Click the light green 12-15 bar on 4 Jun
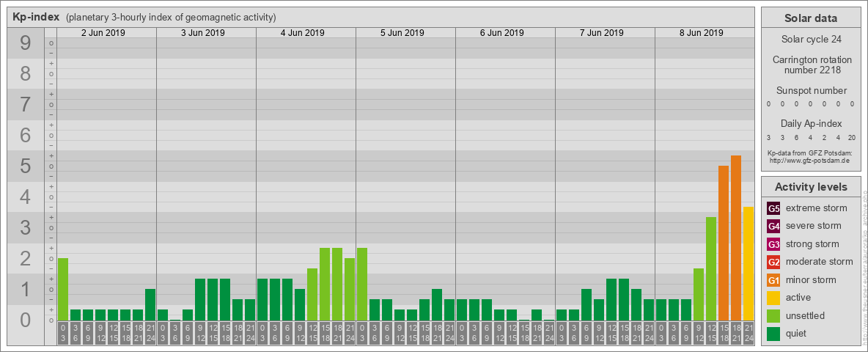This screenshot has width=868, height=352. click(x=312, y=295)
